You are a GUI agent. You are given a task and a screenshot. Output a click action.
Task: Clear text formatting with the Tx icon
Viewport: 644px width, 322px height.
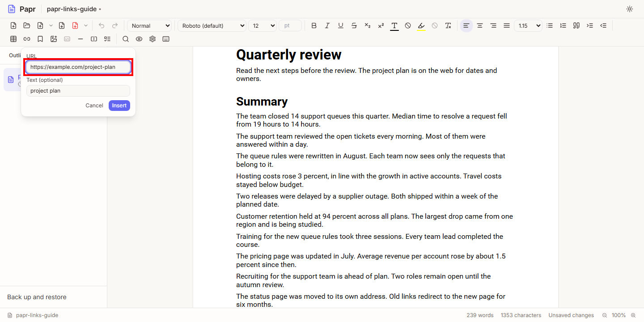[448, 25]
